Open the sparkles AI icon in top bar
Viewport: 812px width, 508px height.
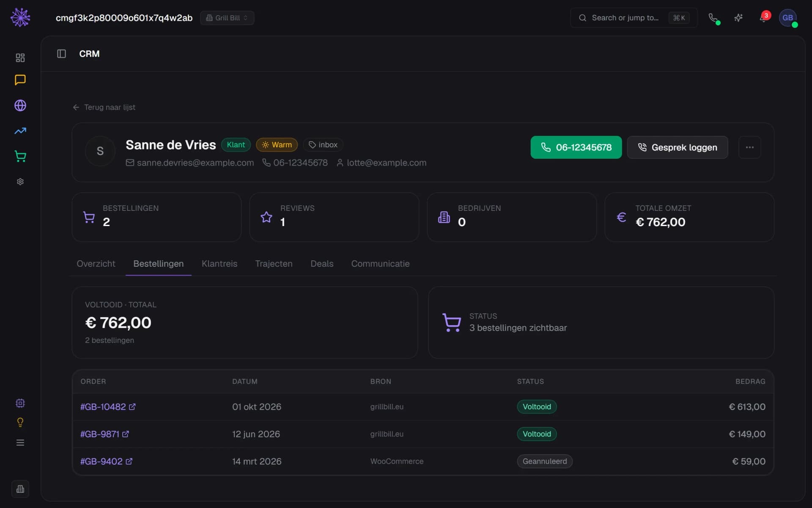coord(738,18)
